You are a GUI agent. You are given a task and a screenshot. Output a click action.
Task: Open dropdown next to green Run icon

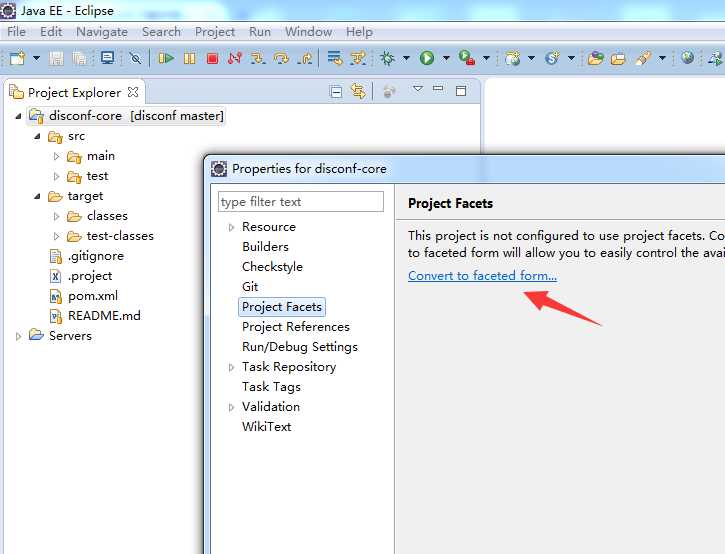(x=446, y=58)
